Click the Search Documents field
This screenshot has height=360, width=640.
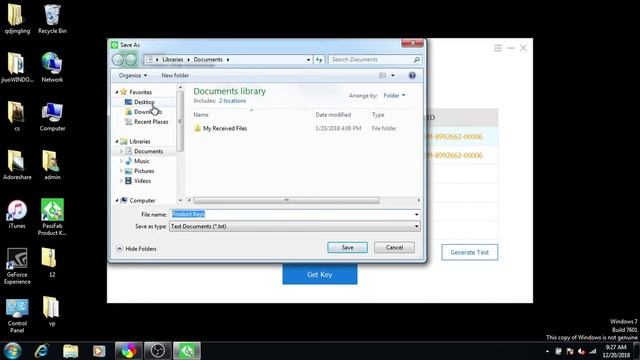[x=371, y=60]
